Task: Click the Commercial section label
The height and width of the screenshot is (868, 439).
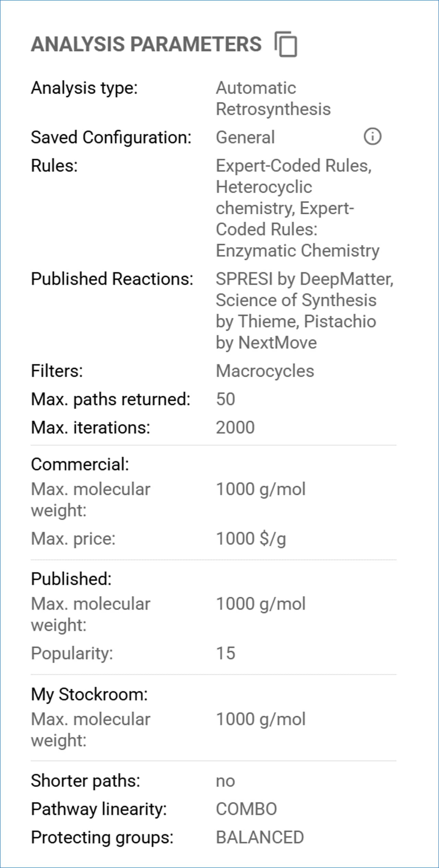Action: click(80, 464)
